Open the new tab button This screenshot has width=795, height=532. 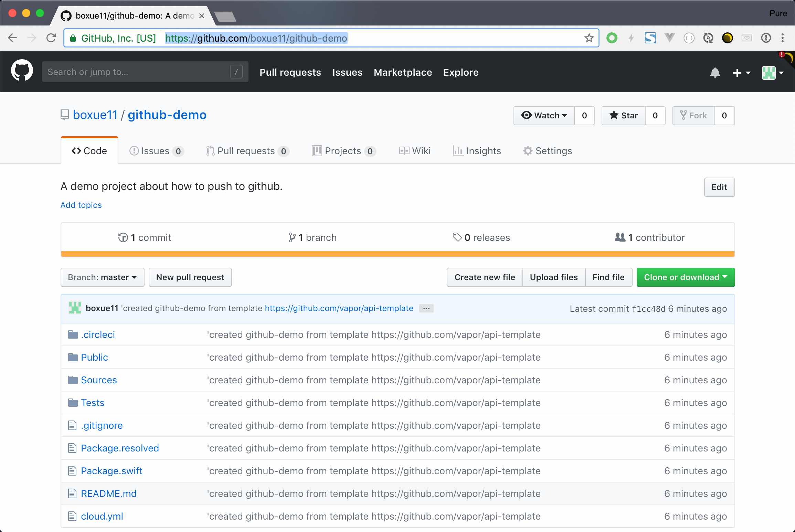click(x=225, y=16)
